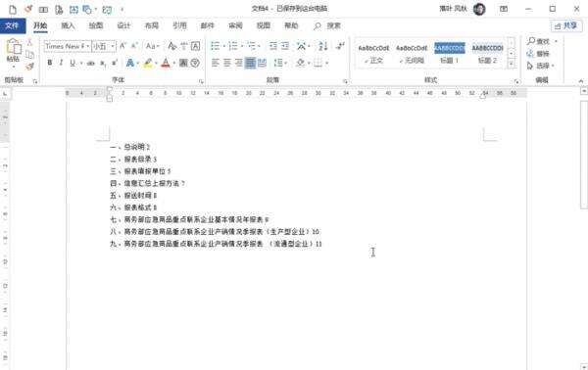This screenshot has height=370, width=588.
Task: Open the font dialog launcher
Action: coord(201,81)
